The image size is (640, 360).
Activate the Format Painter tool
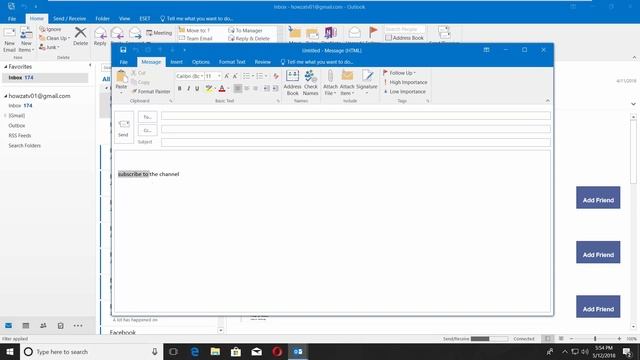(x=151, y=91)
